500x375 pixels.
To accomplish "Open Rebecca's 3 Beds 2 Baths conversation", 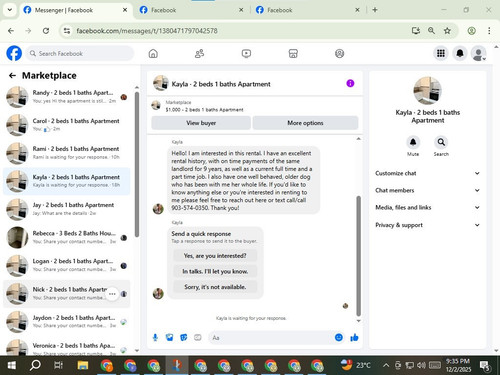I will pos(67,237).
